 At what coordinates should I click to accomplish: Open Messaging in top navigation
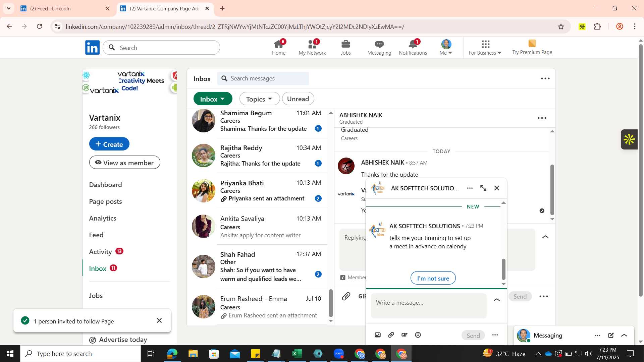379,47
